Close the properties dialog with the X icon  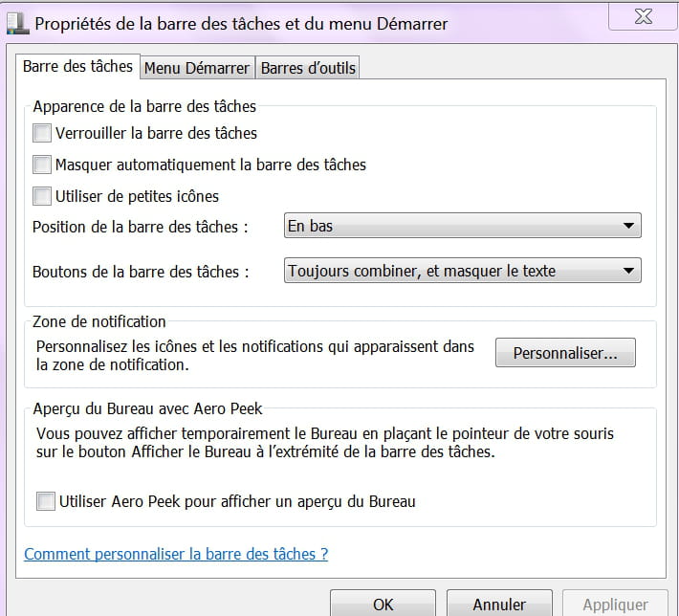click(x=643, y=17)
